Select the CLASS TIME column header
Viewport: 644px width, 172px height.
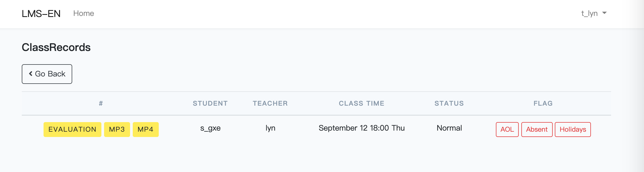(362, 104)
